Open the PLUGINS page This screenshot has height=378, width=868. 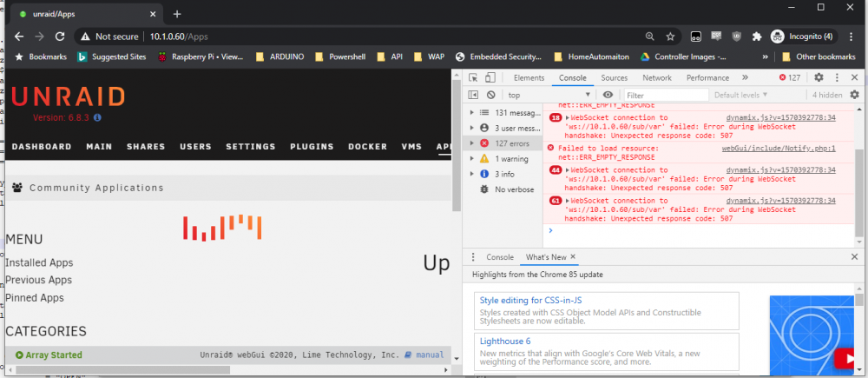(312, 147)
